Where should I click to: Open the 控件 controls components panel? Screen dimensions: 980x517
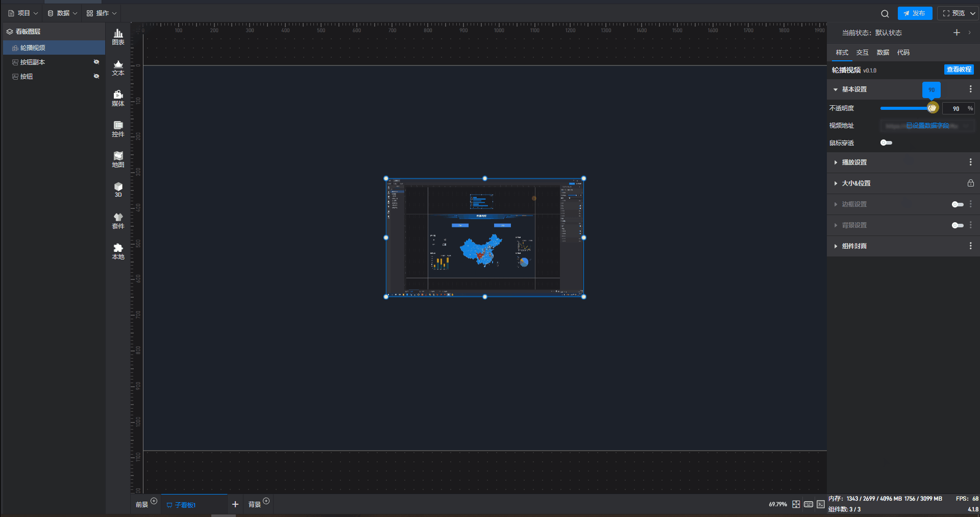118,129
